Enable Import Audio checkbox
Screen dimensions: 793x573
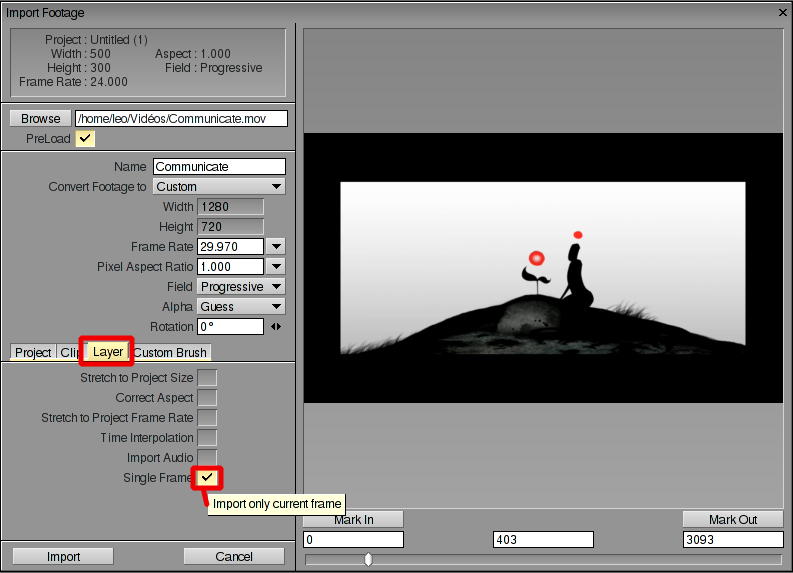tap(207, 457)
